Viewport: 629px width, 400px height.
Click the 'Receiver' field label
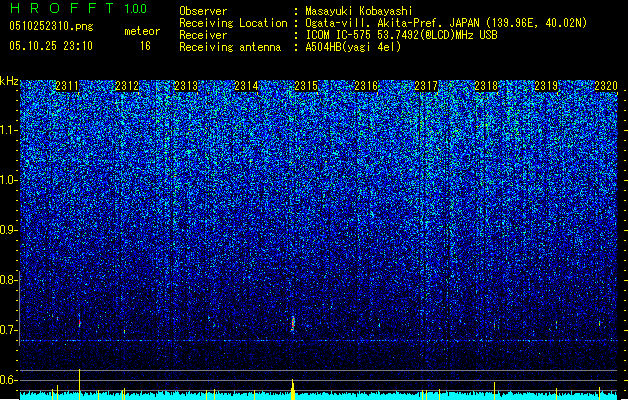pyautogui.click(x=203, y=35)
